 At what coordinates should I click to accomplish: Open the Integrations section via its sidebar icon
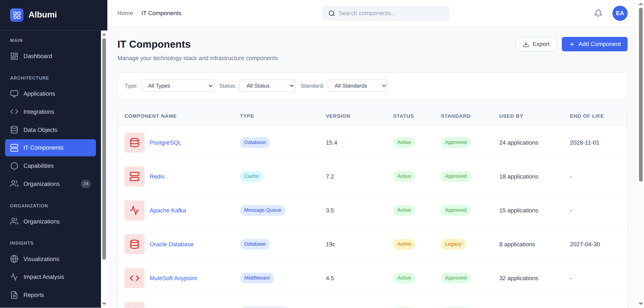[14, 112]
